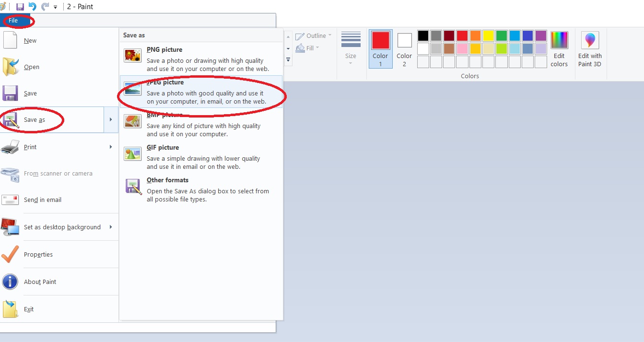Select Color 1 button
This screenshot has height=342, width=644.
[x=380, y=49]
